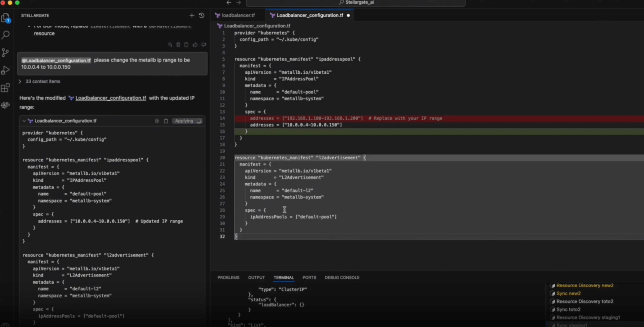Open the PROBLEMS panel tab

[x=228, y=278]
